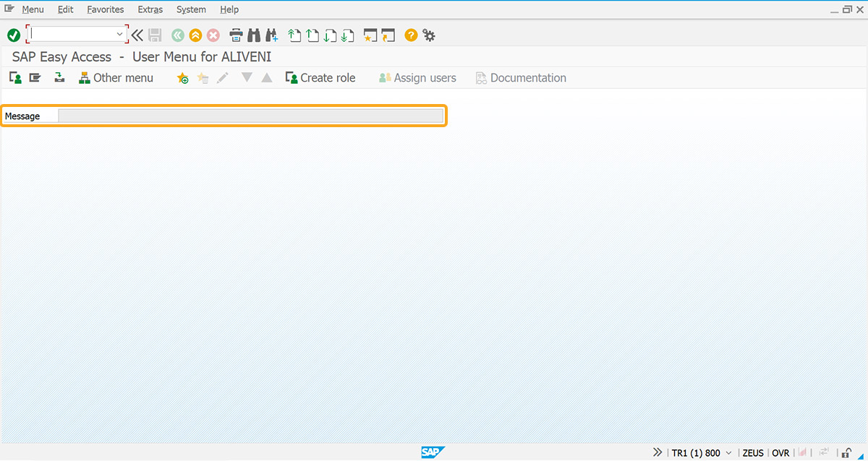Create a new GUI session icon
Image resolution: width=868 pixels, height=461 pixels.
(x=370, y=35)
